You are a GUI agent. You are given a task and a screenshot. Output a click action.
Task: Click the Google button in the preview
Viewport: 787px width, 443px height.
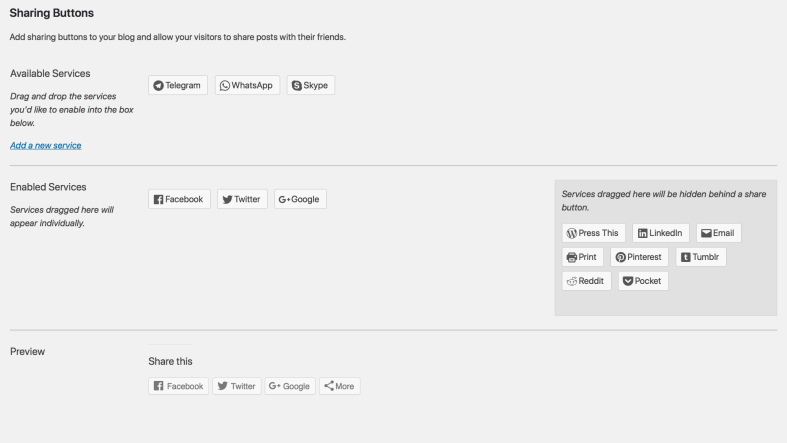290,386
